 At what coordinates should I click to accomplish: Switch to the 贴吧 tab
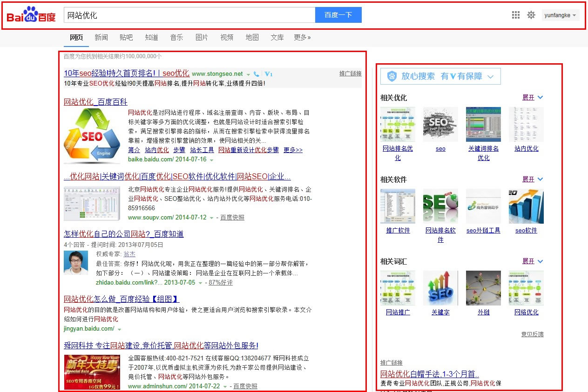(126, 37)
